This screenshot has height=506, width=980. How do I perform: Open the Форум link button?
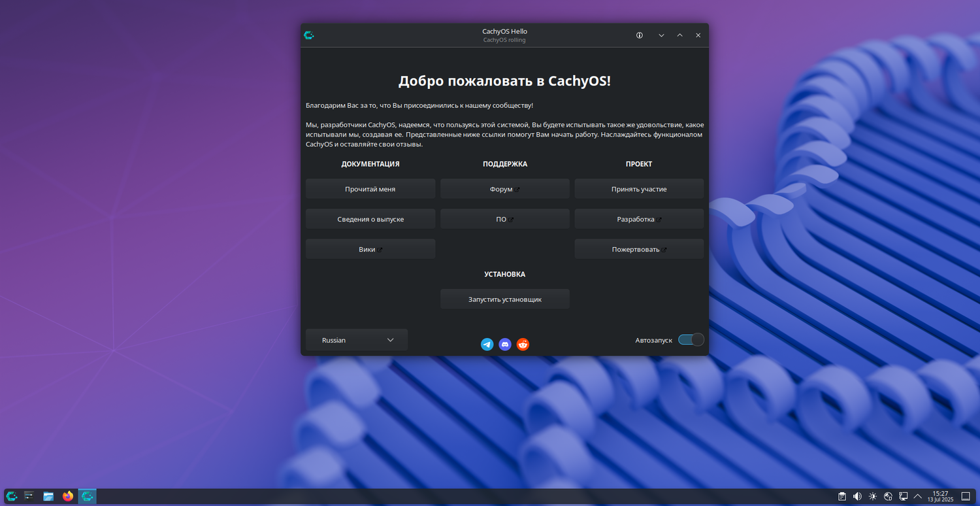[x=505, y=189]
